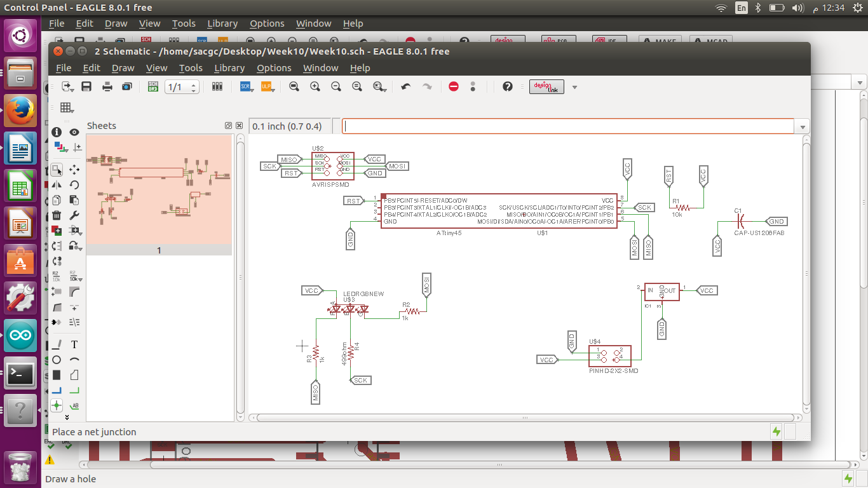Screen dimensions: 868x488
Task: Click the Print icon in toolbar
Action: [x=107, y=86]
